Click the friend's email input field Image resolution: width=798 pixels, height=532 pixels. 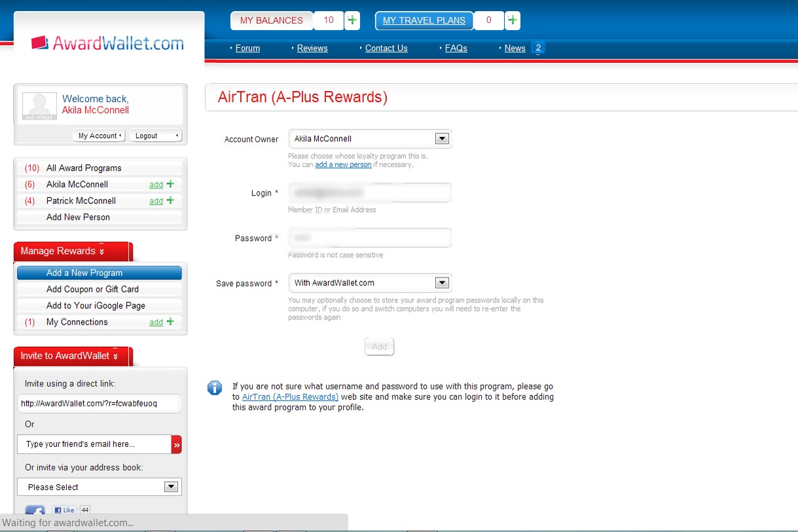[94, 444]
